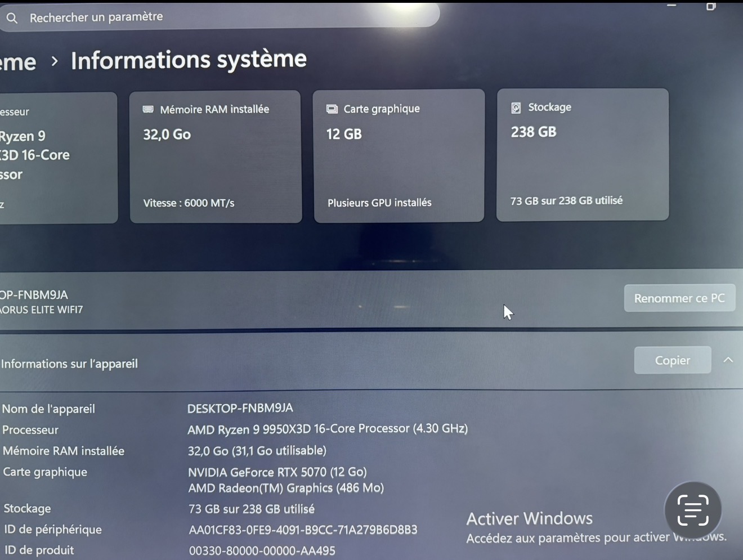Click the Carte graphique card icon
Screen dimensions: 743x560
coord(332,109)
